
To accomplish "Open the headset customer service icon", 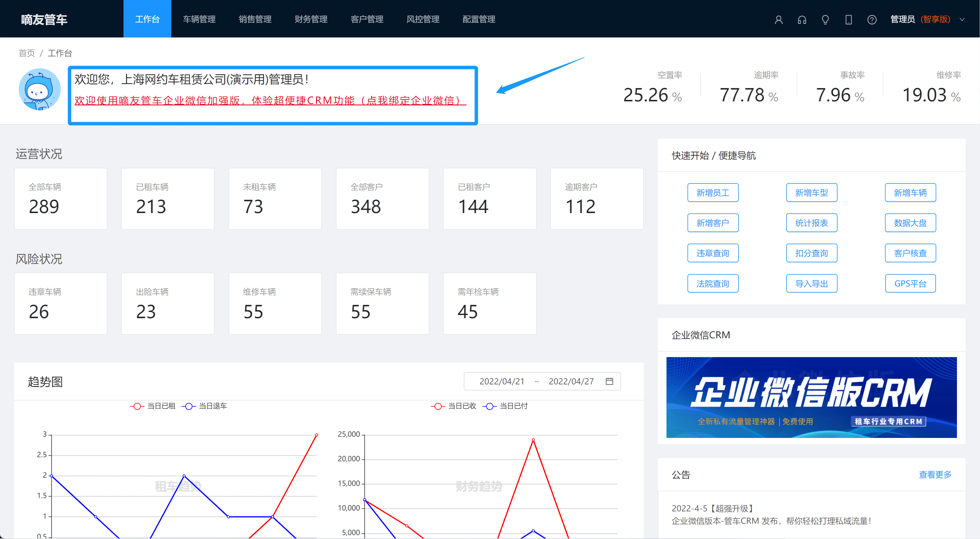I will [802, 20].
